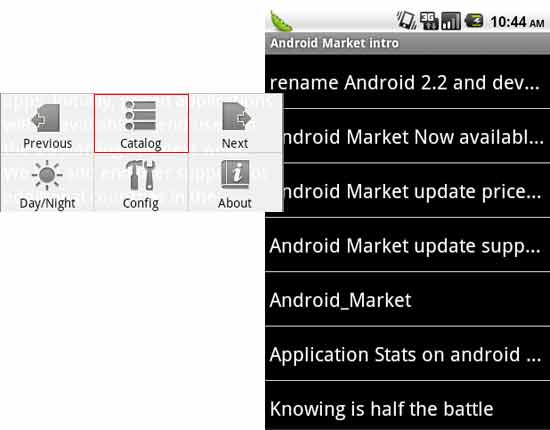Screen dimensions: 550x430
Task: Open the About info menu item
Action: 235,183
